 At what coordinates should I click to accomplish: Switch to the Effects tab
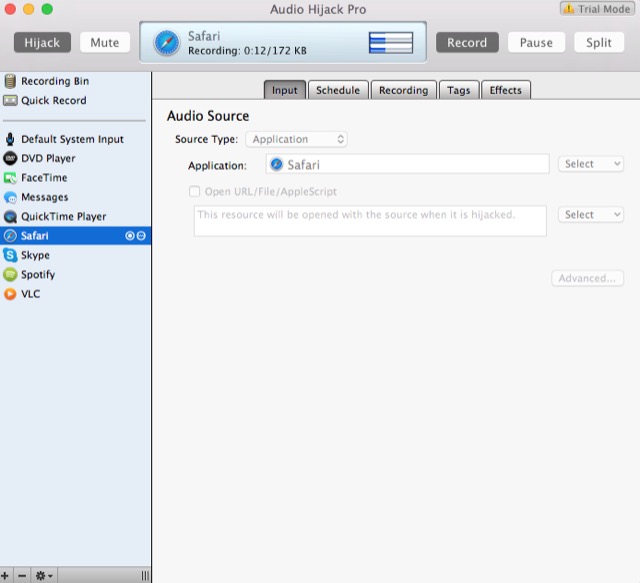[x=505, y=90]
